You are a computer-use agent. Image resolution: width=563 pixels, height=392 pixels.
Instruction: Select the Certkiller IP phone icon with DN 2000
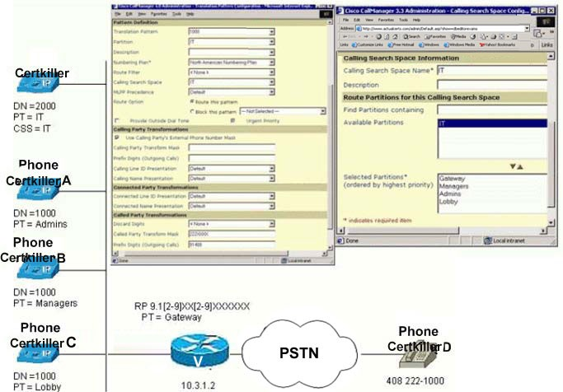38,85
